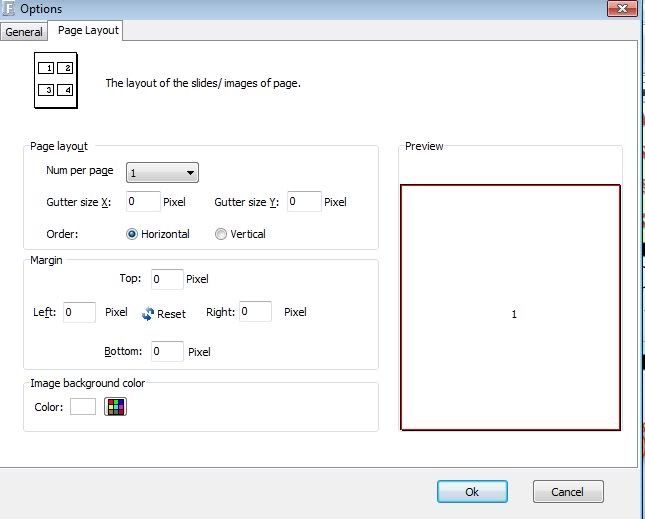
Task: Click the Cancel button
Action: pyautogui.click(x=568, y=491)
